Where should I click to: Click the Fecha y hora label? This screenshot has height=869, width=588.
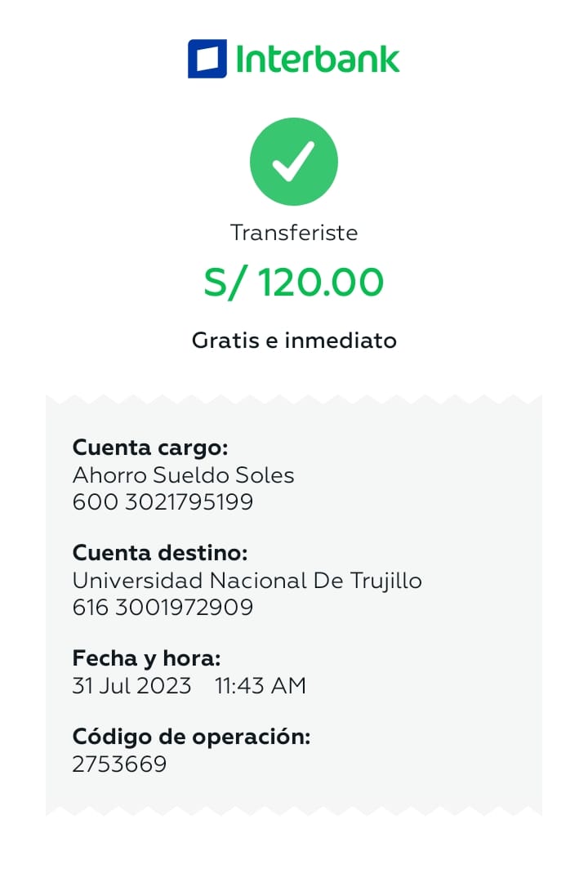pos(146,658)
